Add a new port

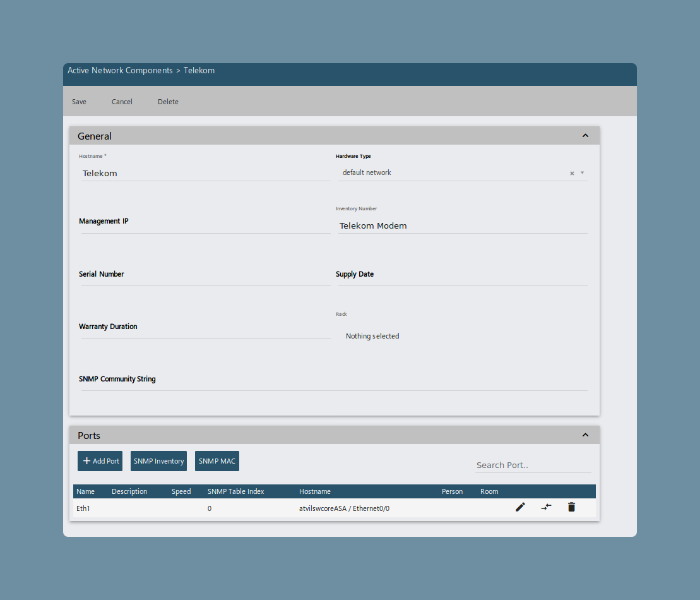100,461
